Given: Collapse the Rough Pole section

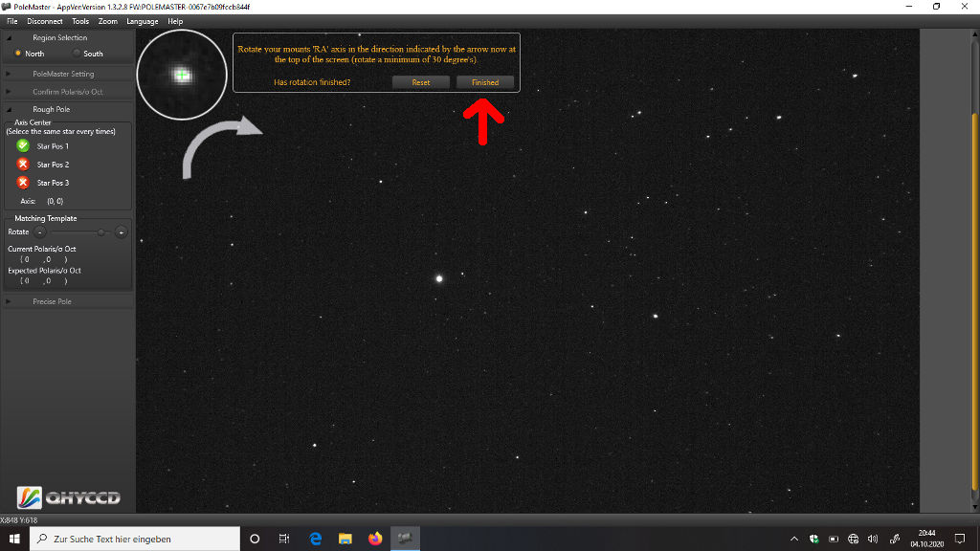Looking at the screenshot, I should [52, 109].
